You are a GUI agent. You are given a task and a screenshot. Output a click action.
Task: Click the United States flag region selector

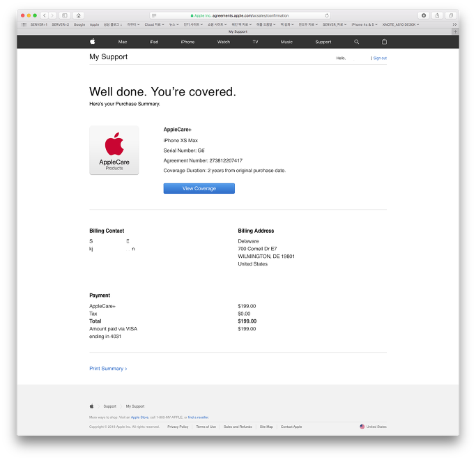[x=373, y=427]
